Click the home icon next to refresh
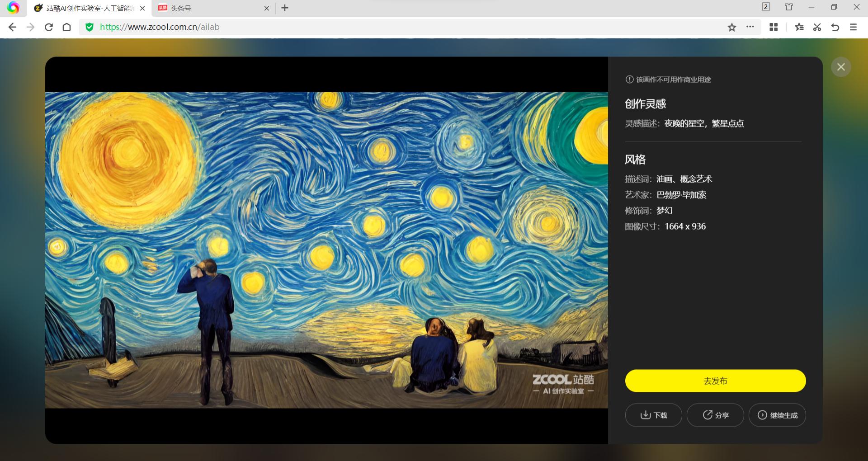This screenshot has height=461, width=868. (67, 27)
